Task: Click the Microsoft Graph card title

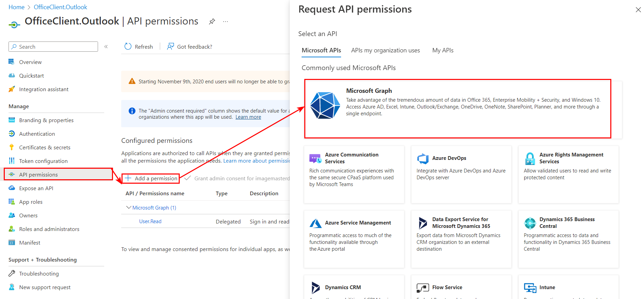Action: tap(369, 91)
